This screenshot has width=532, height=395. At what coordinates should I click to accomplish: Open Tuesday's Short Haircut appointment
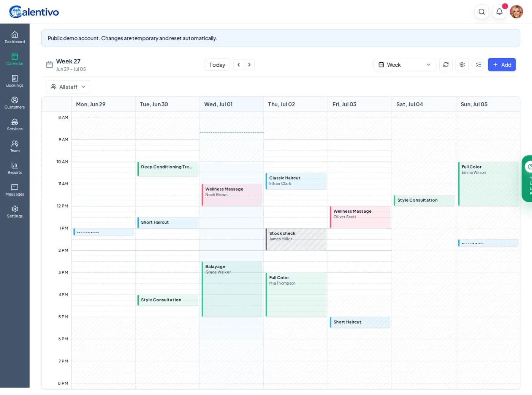168,223
